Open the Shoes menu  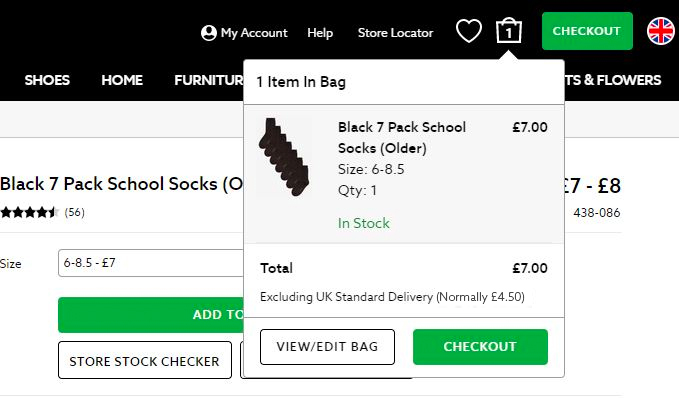[47, 80]
